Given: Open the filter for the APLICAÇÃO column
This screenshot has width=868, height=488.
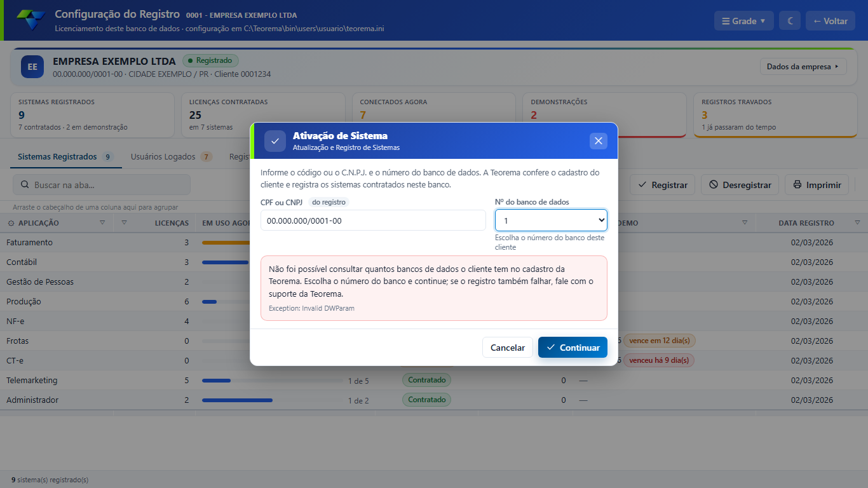Looking at the screenshot, I should click(x=103, y=223).
